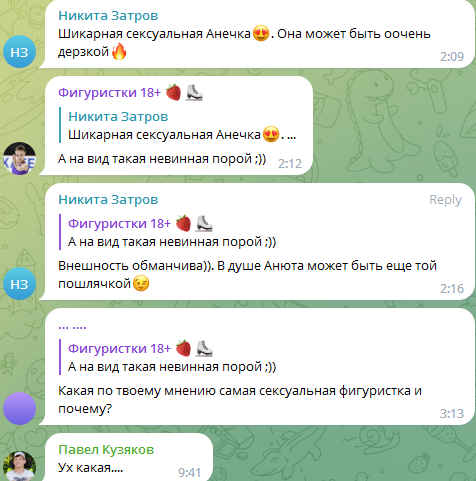Viewport: 476px width, 481px height.
Task: Open the sender name shown as dots
Action: (x=72, y=327)
